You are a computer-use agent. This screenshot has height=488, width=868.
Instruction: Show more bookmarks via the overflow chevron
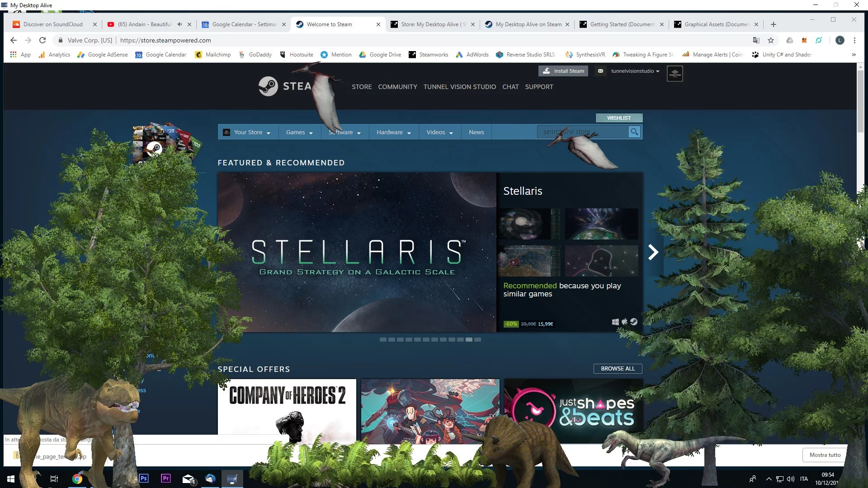(x=854, y=55)
